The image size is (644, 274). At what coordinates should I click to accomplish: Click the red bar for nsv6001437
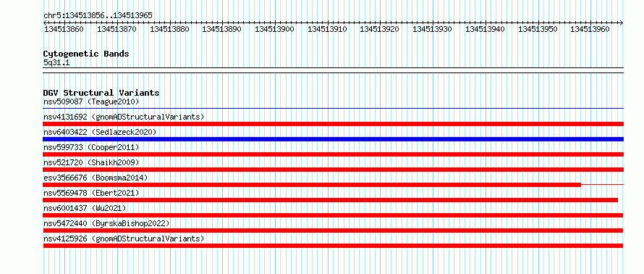333,215
